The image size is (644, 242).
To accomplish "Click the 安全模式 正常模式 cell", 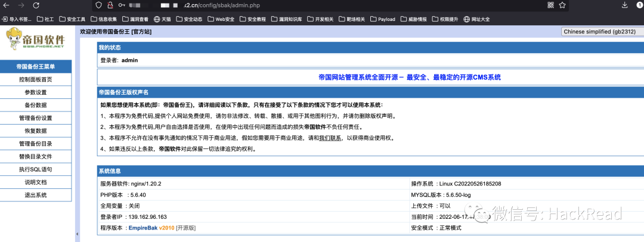I will pyautogui.click(x=527, y=228).
